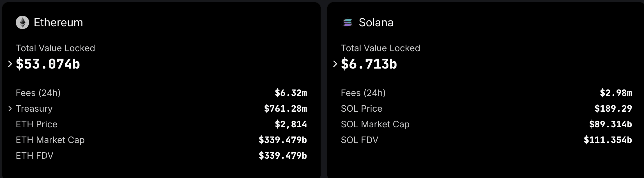Click the ETH FDV value $339.479b
Viewport: 644px width, 178px height.
click(283, 156)
